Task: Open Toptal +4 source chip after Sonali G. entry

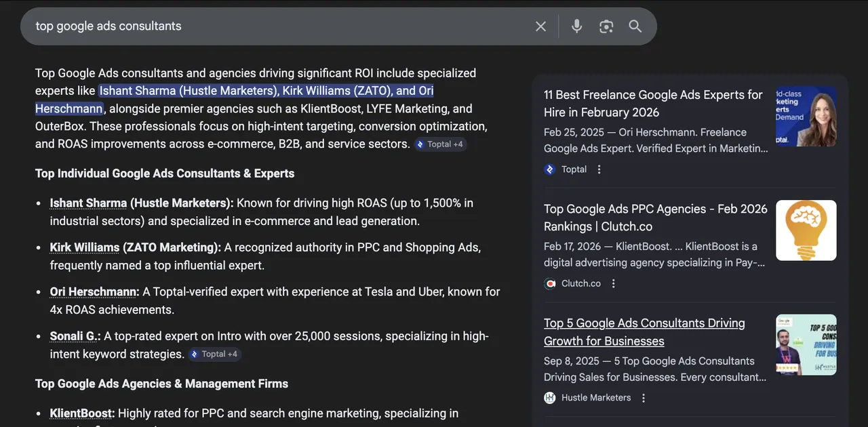Action: [x=215, y=354]
